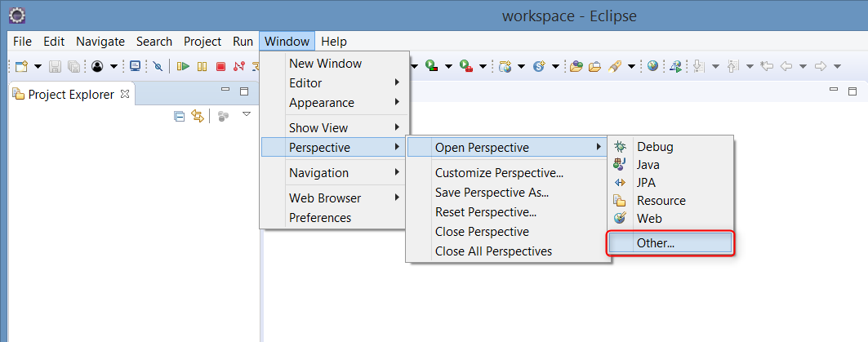Open the Help menu
Screen dimensions: 868x342
334,42
